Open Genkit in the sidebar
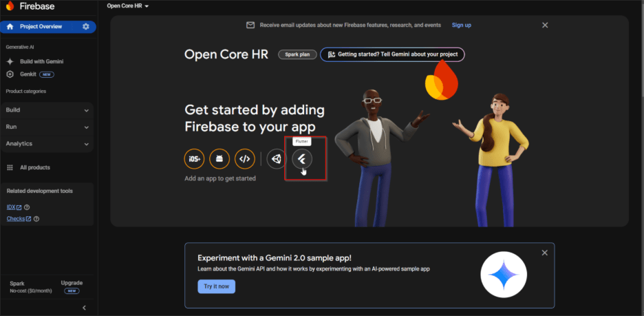 point(28,74)
